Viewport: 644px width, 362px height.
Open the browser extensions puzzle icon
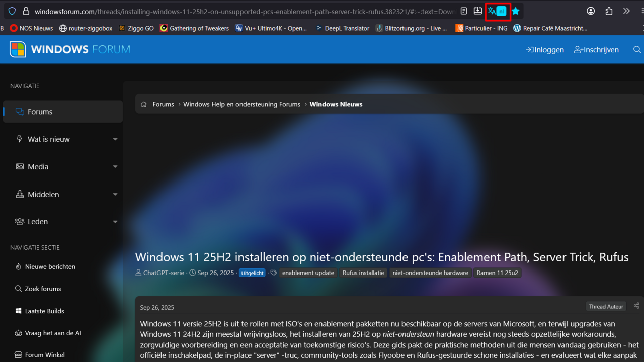[609, 11]
